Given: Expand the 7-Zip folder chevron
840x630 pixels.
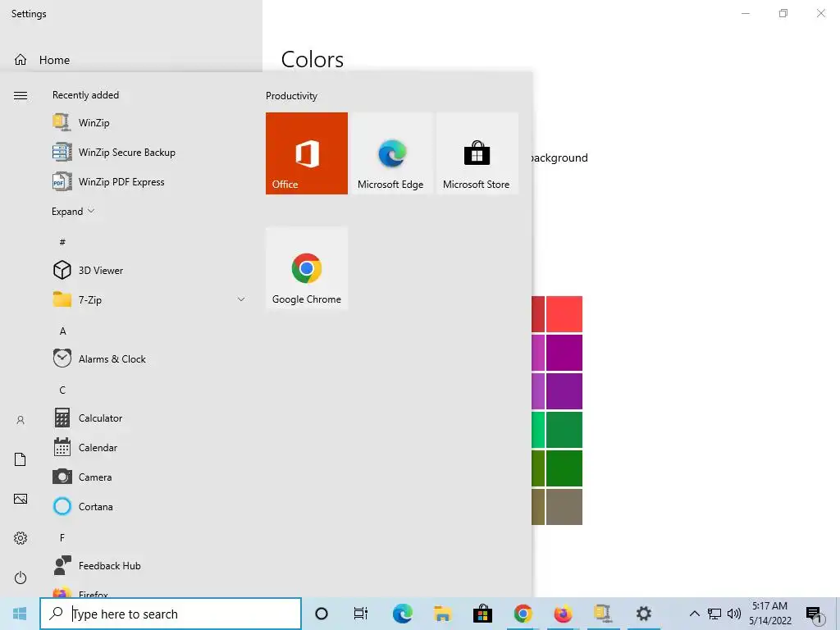Looking at the screenshot, I should coord(241,299).
